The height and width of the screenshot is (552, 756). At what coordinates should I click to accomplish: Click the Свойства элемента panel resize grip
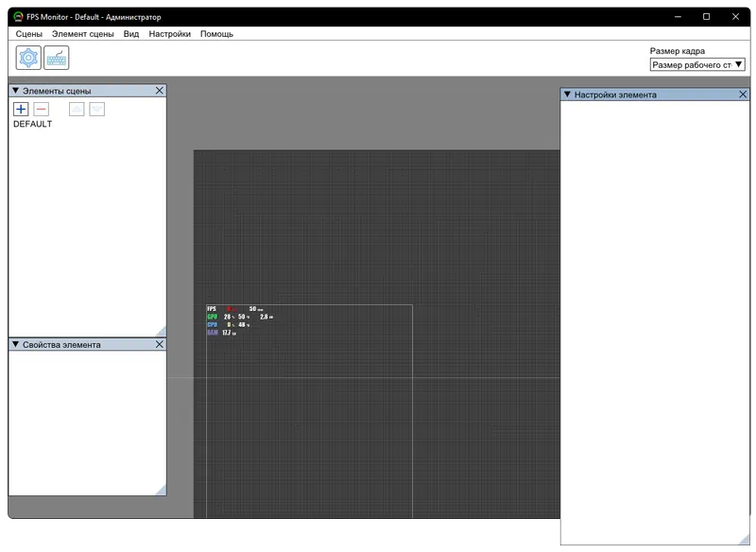click(x=162, y=490)
